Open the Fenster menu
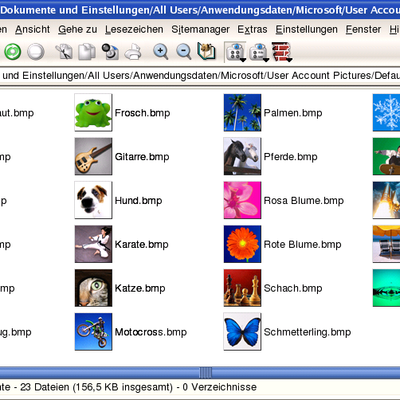This screenshot has width=400, height=400. 363,29
